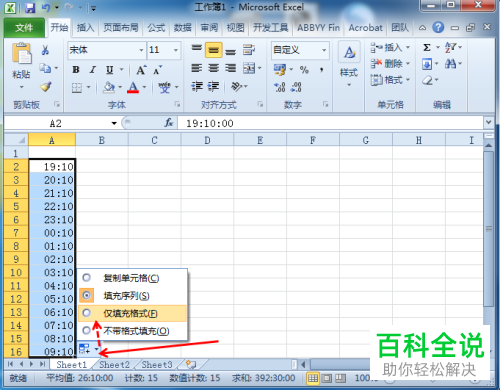Click Merge and Center icon

click(249, 68)
